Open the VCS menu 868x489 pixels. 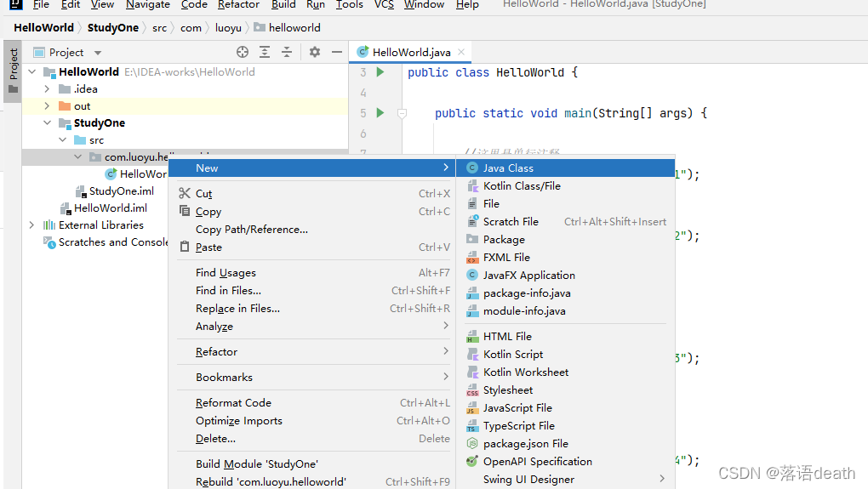click(384, 4)
